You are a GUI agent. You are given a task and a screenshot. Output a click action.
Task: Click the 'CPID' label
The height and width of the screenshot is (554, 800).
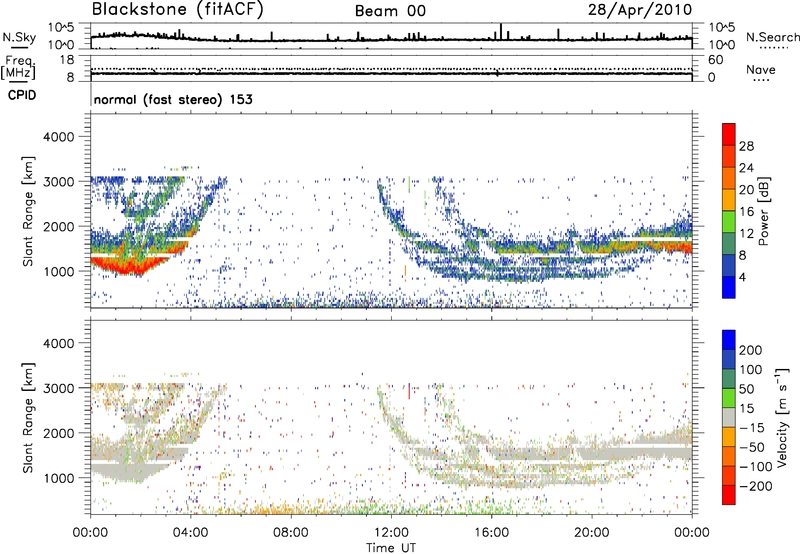(x=22, y=95)
